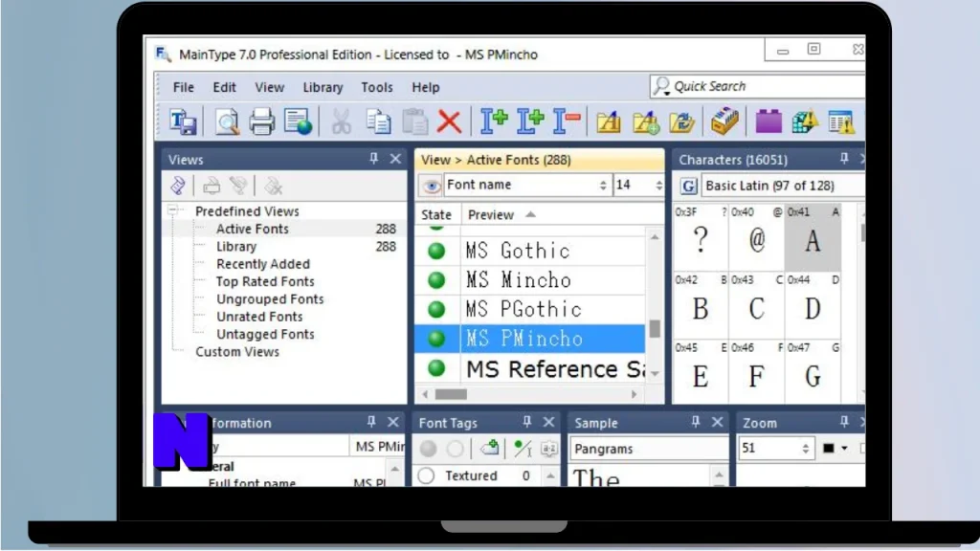Click the font list horizontal scrollbar thumb
Screen dimensions: 980x551
[x=452, y=394]
